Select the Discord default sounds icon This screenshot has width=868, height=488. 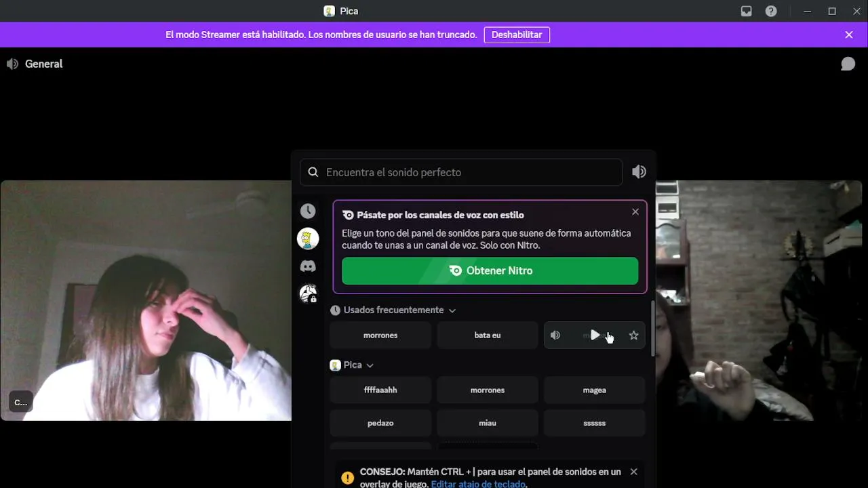308,266
